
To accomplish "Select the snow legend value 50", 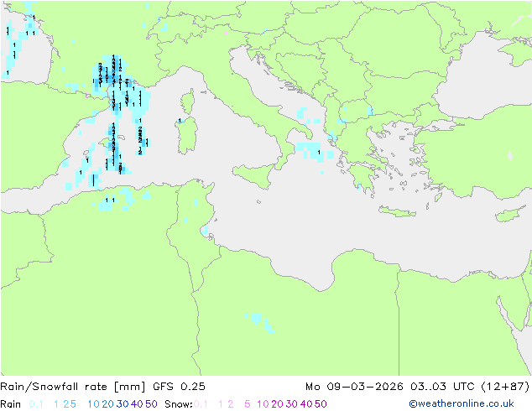I will pyautogui.click(x=321, y=404).
